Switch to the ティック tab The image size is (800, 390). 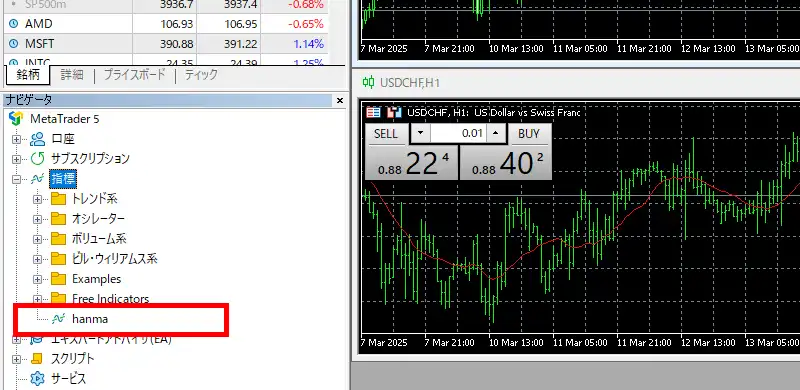pos(201,75)
